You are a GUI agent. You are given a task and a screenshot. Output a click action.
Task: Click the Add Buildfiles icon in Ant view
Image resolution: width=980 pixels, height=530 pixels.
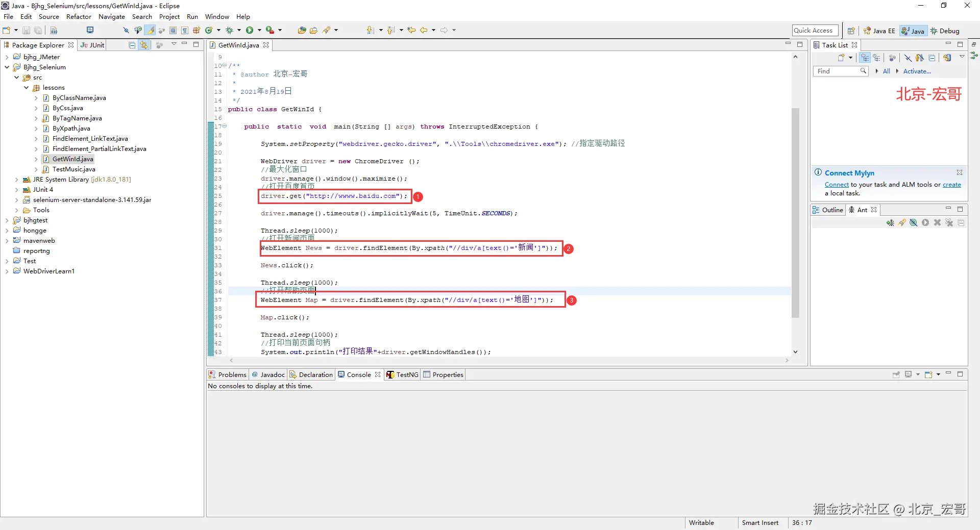tap(890, 223)
